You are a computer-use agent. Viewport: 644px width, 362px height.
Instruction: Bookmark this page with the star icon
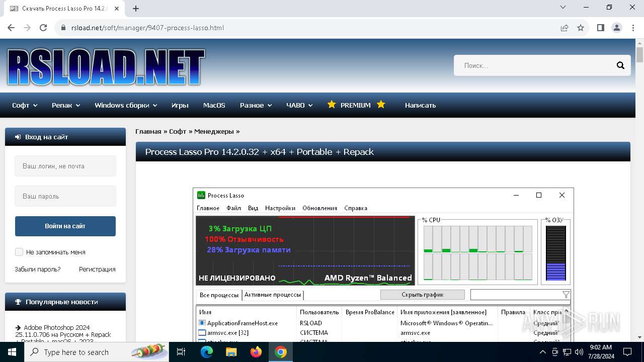[x=581, y=28]
